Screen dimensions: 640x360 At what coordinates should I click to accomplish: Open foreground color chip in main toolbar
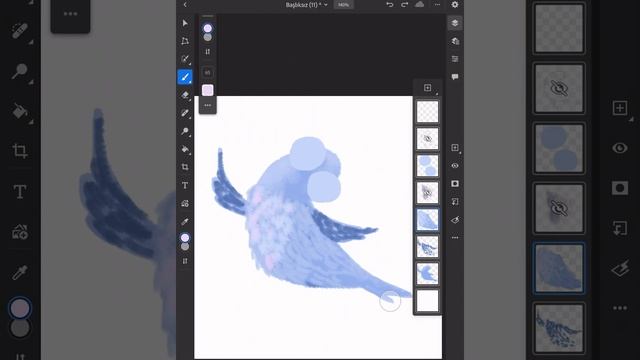[185, 238]
